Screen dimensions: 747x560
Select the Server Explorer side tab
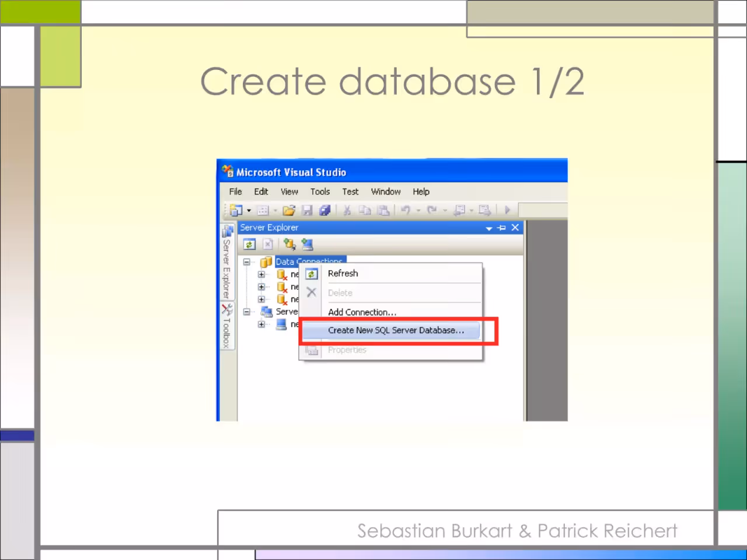click(x=227, y=262)
